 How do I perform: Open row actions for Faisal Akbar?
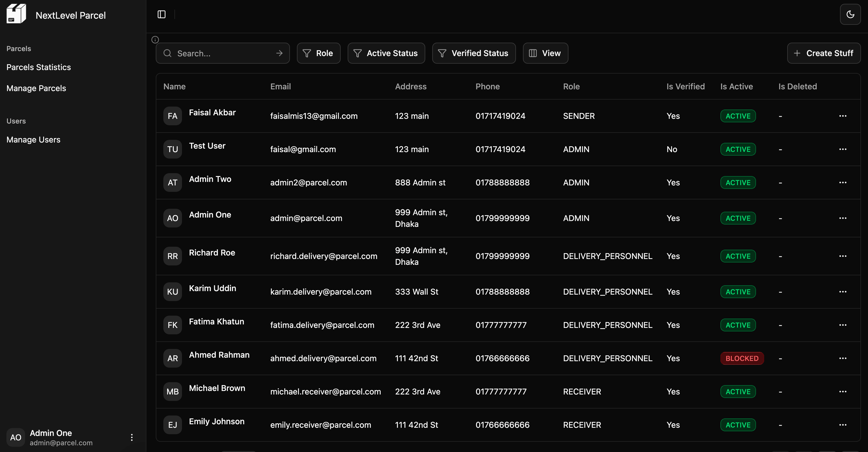pyautogui.click(x=842, y=116)
